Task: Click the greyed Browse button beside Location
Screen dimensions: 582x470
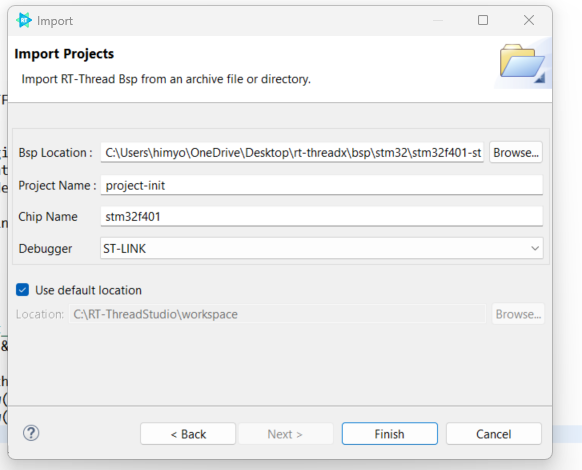Action: [x=518, y=314]
